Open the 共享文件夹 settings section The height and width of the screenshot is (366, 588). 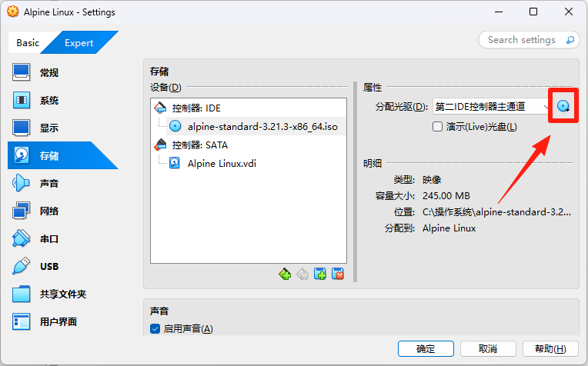(63, 294)
